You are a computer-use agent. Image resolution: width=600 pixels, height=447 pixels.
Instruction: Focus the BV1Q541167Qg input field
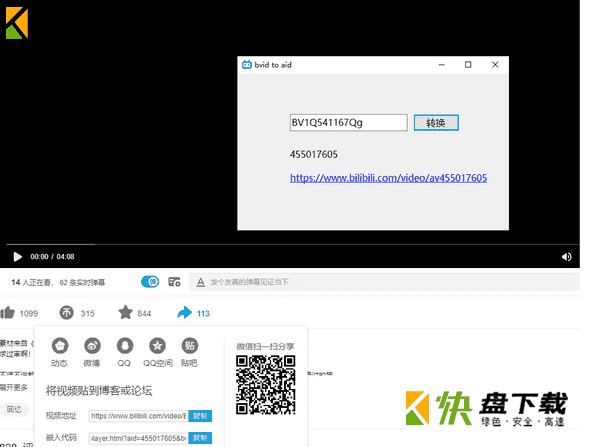tap(348, 123)
